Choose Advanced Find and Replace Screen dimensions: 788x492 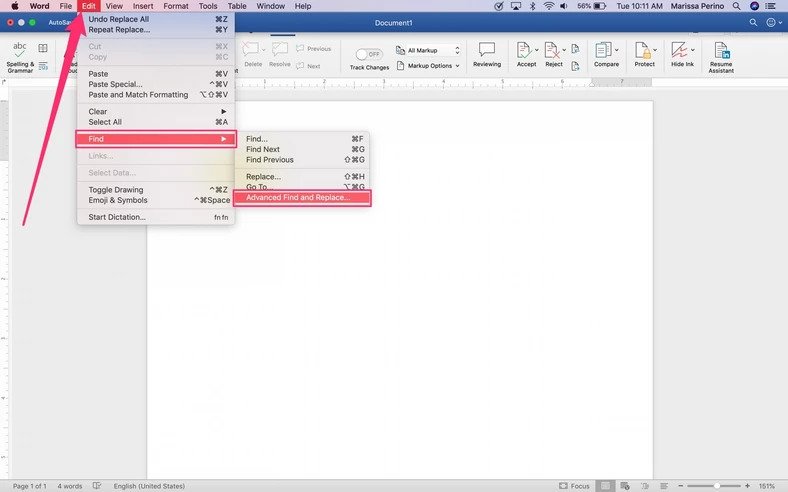tap(302, 198)
